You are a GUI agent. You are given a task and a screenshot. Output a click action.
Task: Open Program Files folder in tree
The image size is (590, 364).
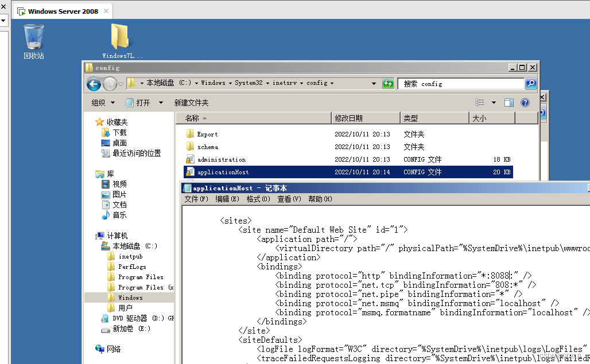tap(141, 277)
